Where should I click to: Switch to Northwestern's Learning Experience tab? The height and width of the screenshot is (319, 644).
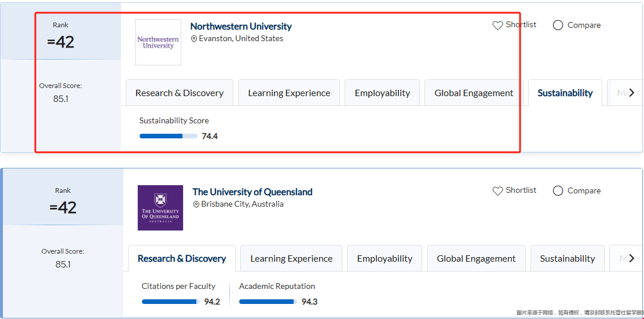[x=289, y=93]
